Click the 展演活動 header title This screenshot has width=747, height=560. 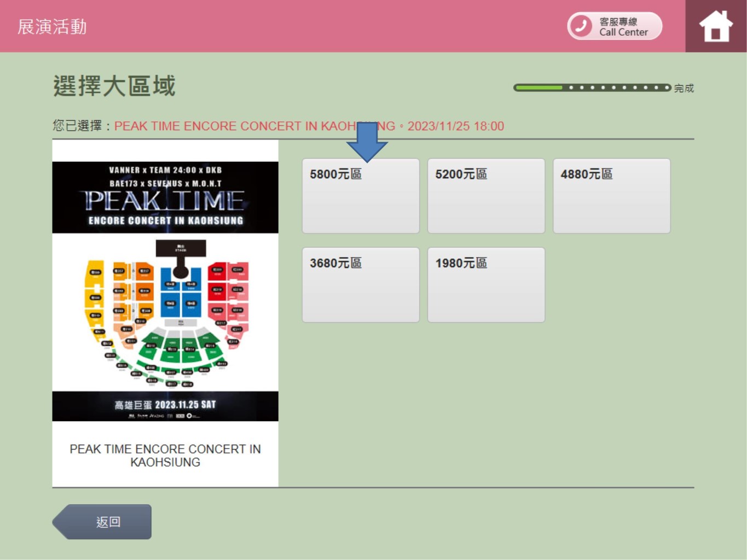click(x=52, y=26)
